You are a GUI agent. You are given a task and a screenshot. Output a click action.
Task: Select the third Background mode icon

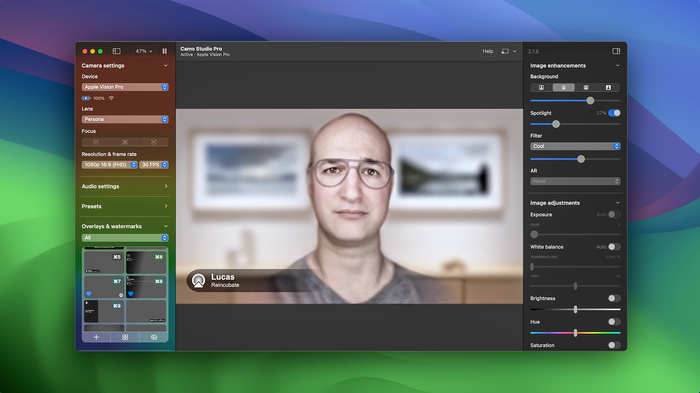point(586,88)
